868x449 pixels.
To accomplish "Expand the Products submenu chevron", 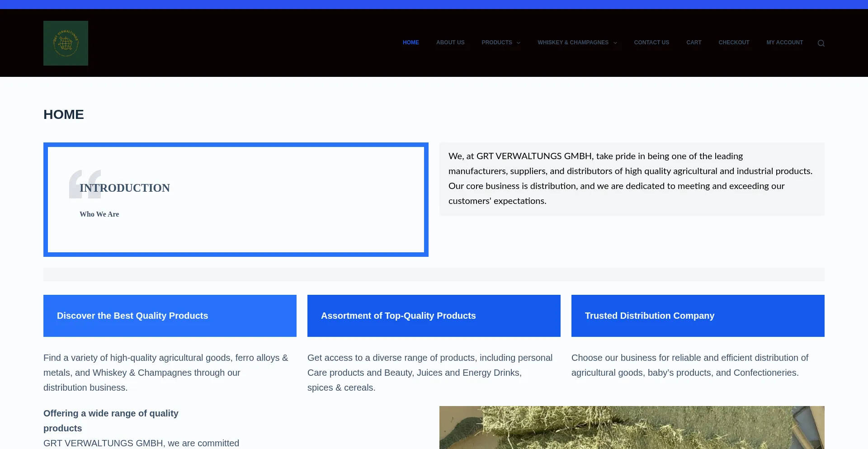I will 519,43.
